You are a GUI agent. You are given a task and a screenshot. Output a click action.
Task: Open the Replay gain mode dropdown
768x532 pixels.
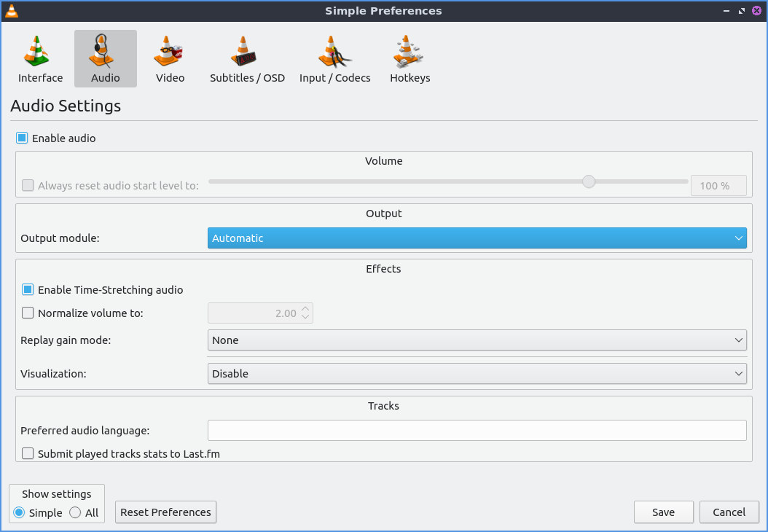coord(477,340)
